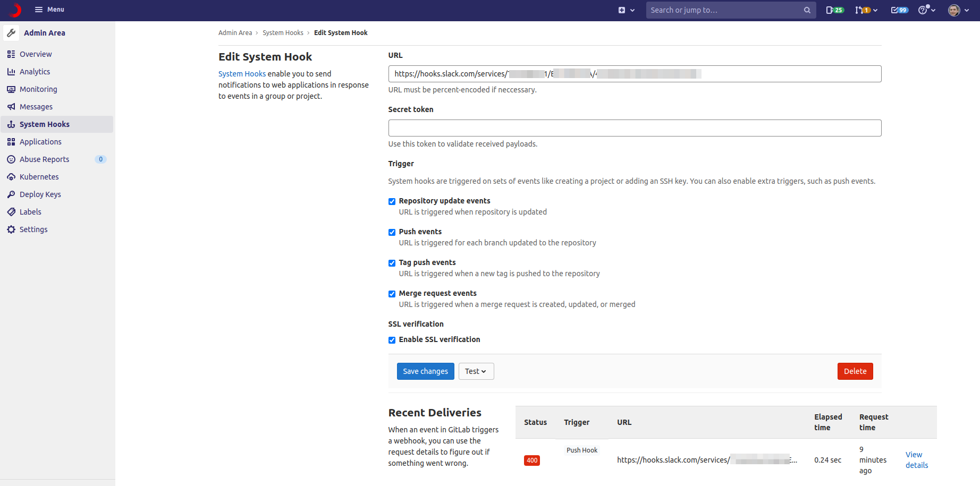Click Kubernetes icon in sidebar
The width and height of the screenshot is (980, 486).
11,177
